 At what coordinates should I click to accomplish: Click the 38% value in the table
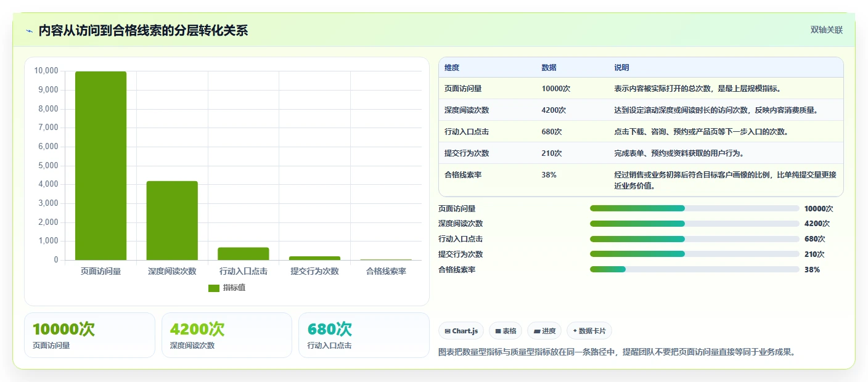tap(549, 174)
